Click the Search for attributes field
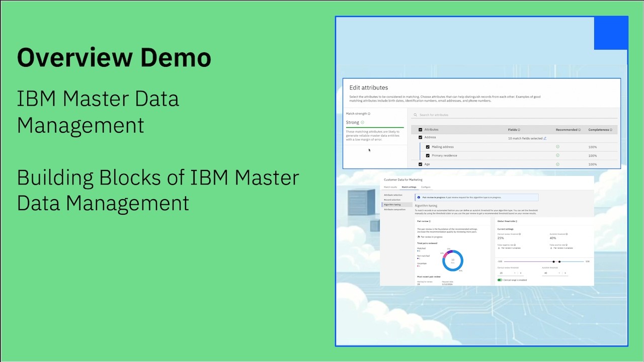The height and width of the screenshot is (362, 644). 513,115
